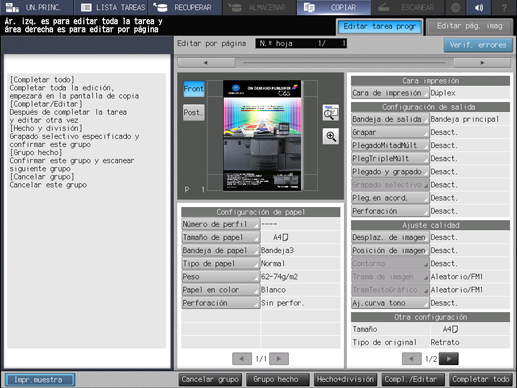Image resolution: width=517 pixels, height=388 pixels.
Task: Click the sheet position slider track
Action: point(344,63)
